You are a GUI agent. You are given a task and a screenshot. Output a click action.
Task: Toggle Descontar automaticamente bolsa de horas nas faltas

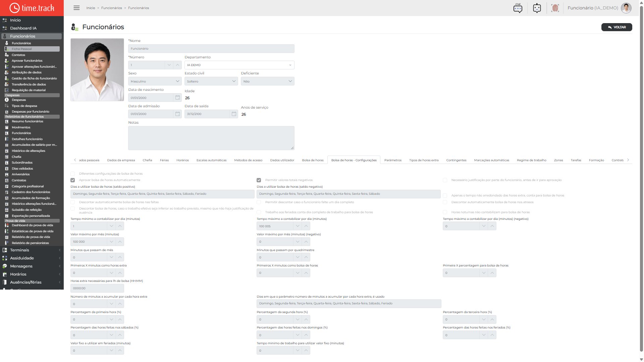73,202
